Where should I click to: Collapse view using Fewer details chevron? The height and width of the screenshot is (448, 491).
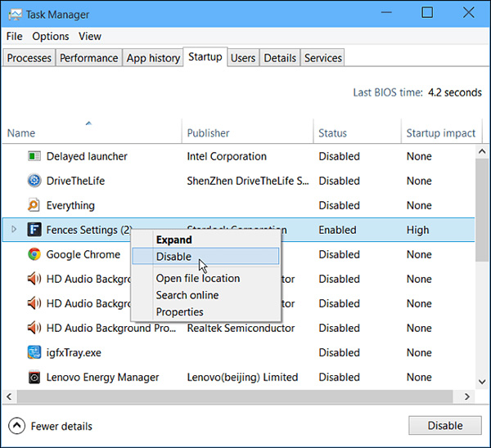tap(16, 426)
